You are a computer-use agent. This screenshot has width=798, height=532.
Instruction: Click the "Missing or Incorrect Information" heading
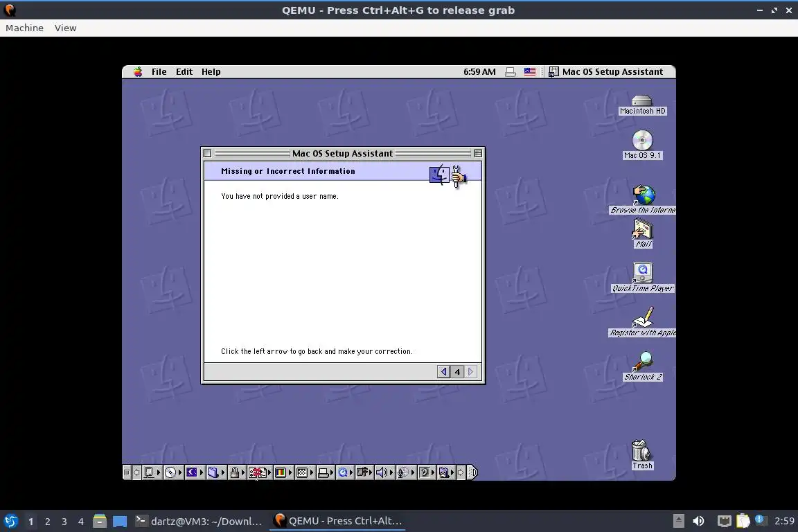point(288,171)
